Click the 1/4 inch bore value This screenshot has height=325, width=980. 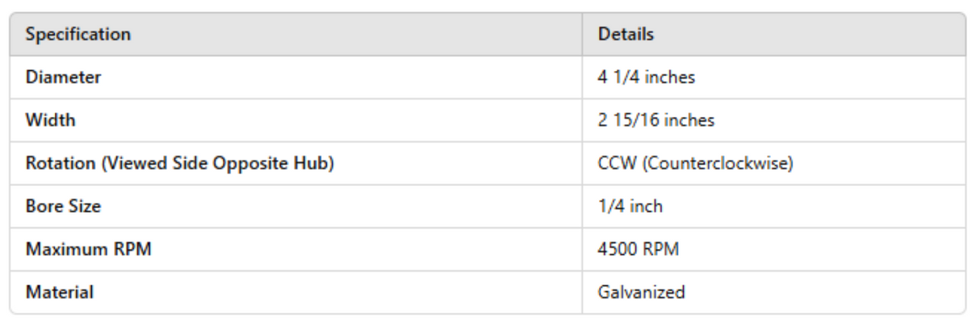[630, 206]
